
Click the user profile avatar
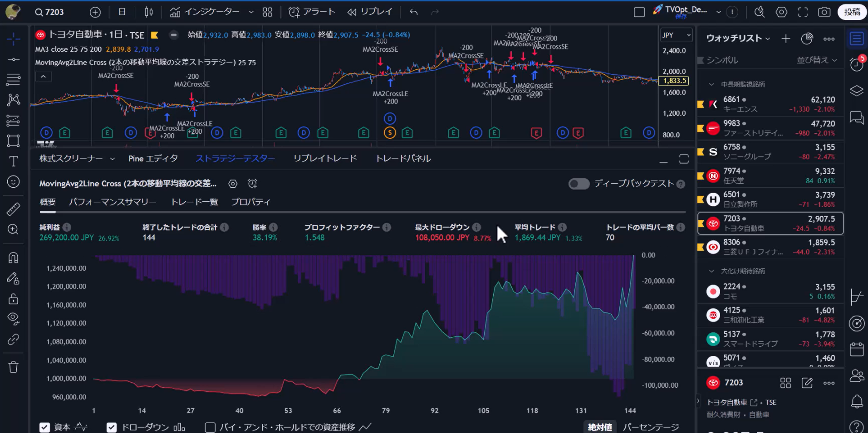pyautogui.click(x=13, y=12)
